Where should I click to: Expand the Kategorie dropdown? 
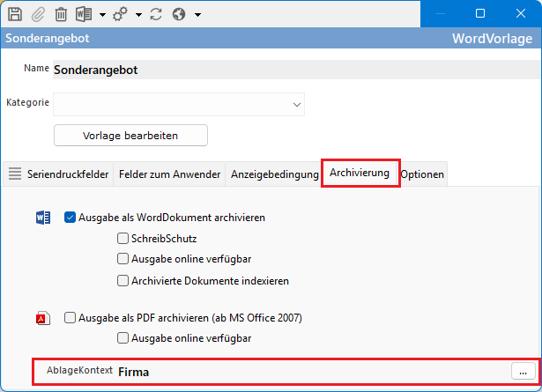(x=296, y=105)
